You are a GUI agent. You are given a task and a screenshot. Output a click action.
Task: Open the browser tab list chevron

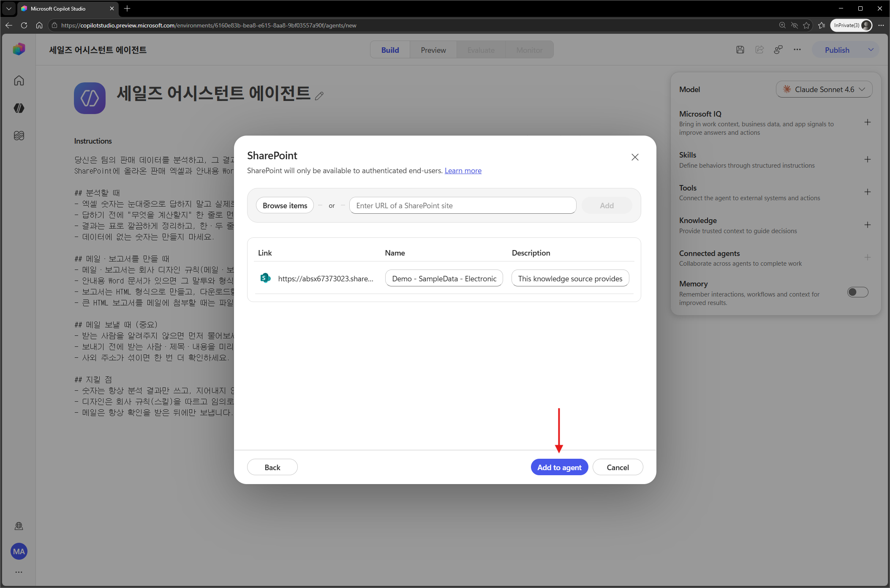pos(8,8)
